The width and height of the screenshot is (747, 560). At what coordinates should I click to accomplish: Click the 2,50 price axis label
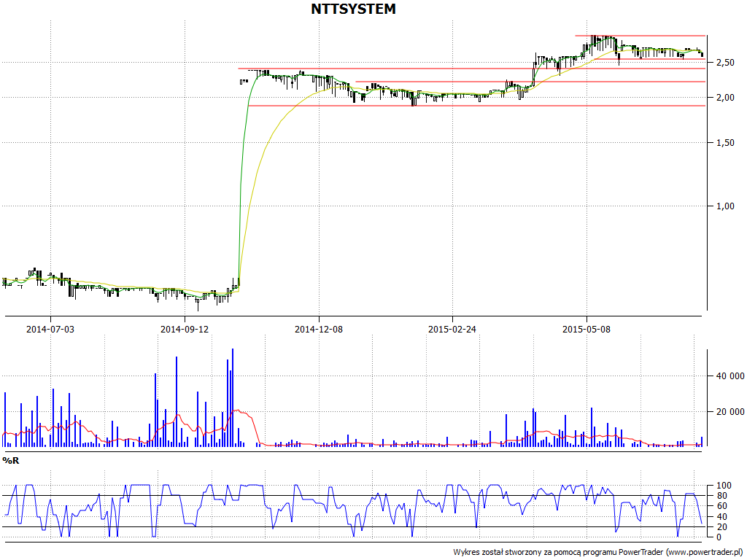click(x=725, y=63)
